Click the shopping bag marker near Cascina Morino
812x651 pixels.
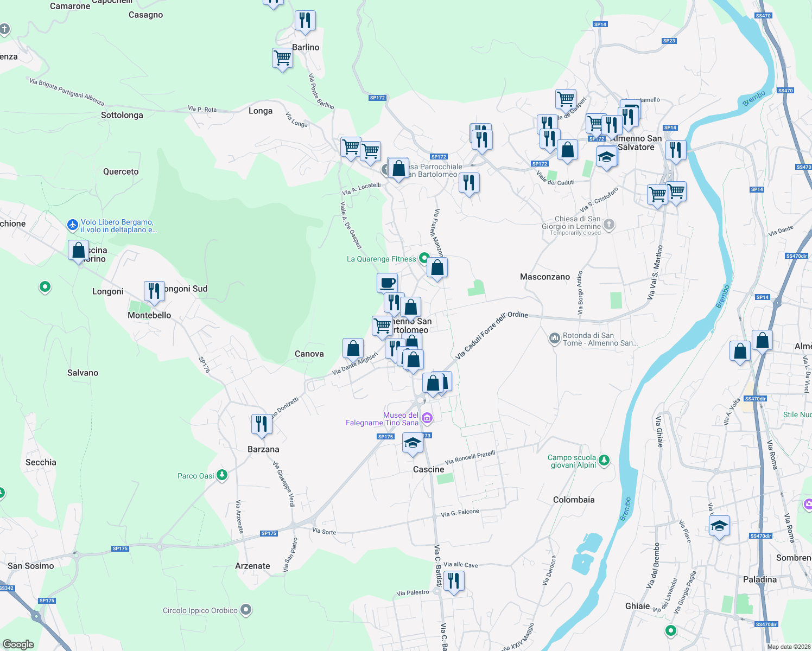78,250
